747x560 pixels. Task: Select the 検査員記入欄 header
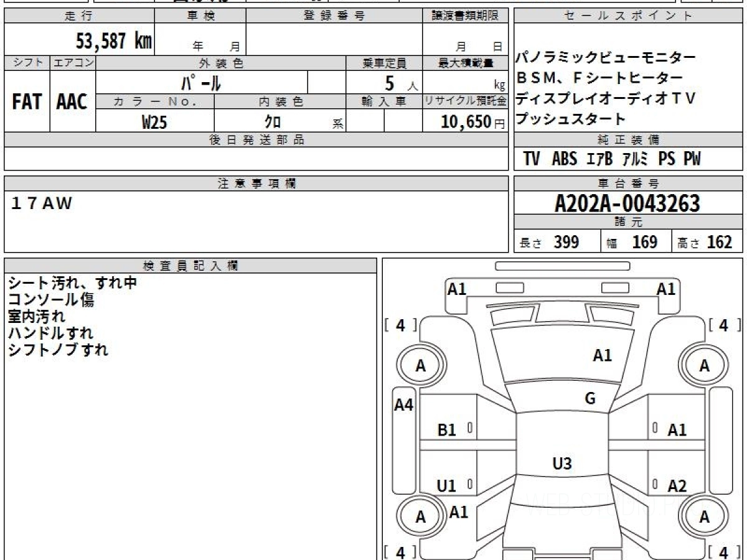pyautogui.click(x=190, y=266)
